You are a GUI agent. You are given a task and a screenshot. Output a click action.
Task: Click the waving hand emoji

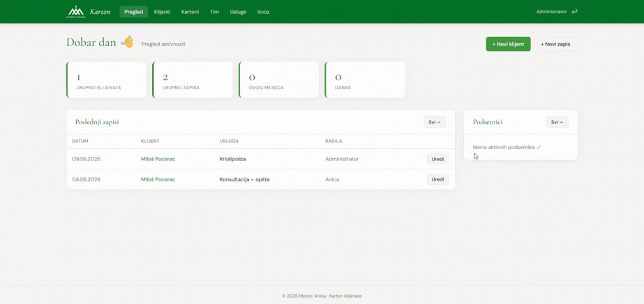pyautogui.click(x=128, y=41)
